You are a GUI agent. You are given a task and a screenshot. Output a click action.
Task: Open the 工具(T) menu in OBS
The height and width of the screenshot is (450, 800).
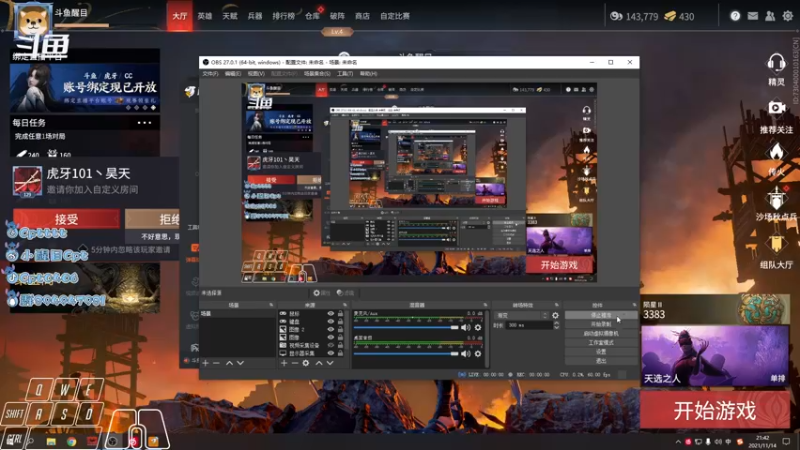pos(344,74)
